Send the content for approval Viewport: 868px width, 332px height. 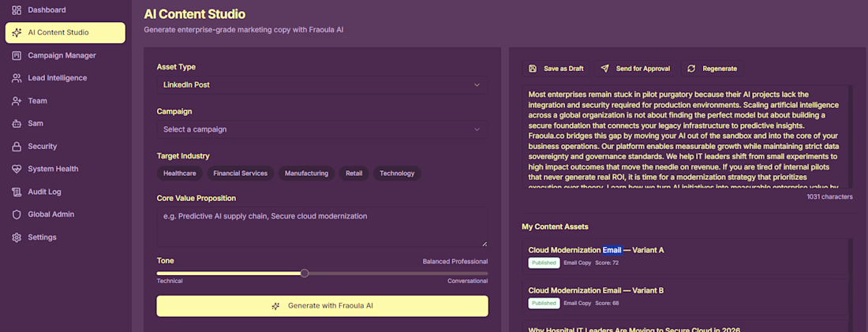pyautogui.click(x=636, y=69)
